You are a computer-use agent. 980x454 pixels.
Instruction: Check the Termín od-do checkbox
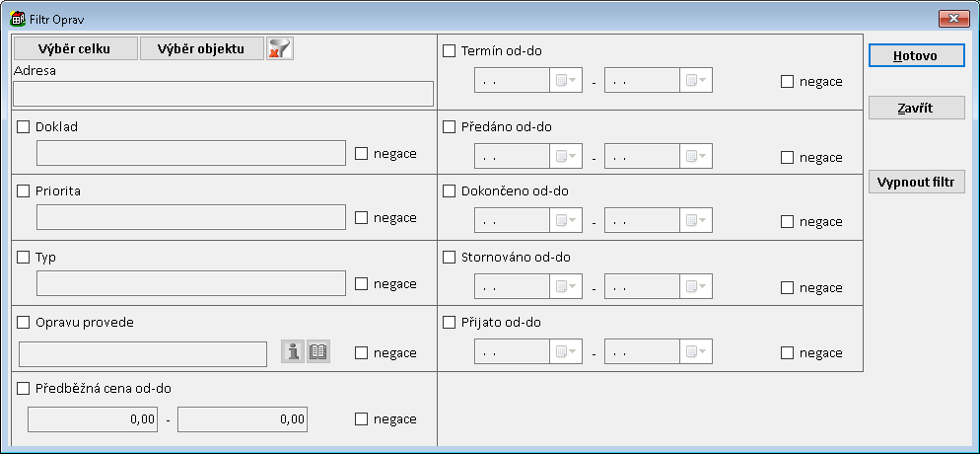450,51
